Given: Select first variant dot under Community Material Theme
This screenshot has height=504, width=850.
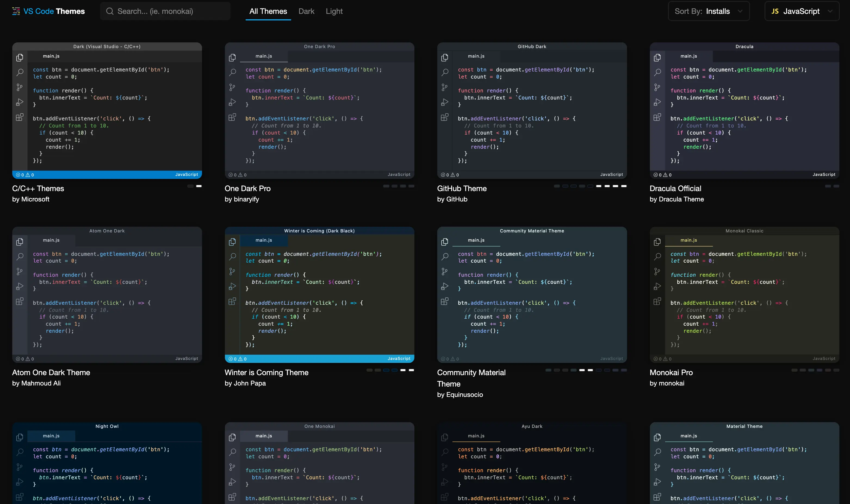Looking at the screenshot, I should pos(548,370).
